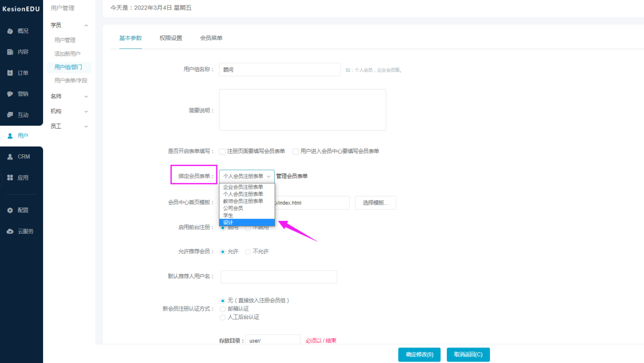644x363 pixels.
Task: Click the KesionEDU logo
Action: click(x=21, y=9)
